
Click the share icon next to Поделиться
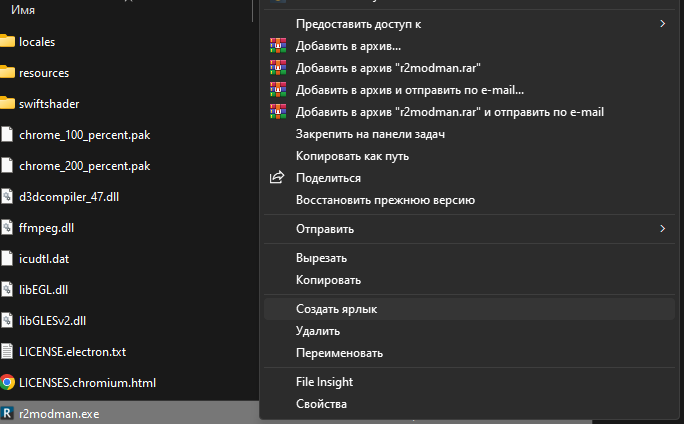click(x=278, y=178)
